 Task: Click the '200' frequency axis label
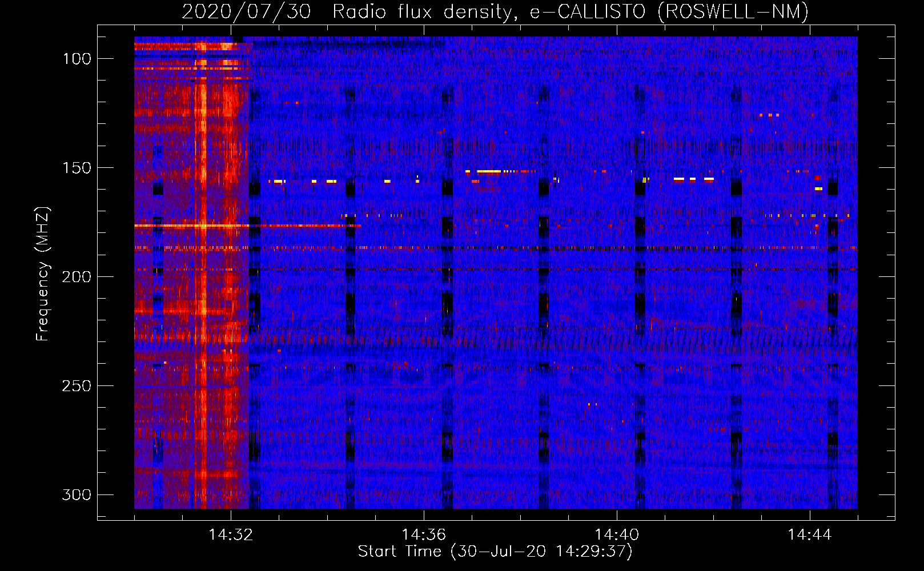click(x=77, y=277)
